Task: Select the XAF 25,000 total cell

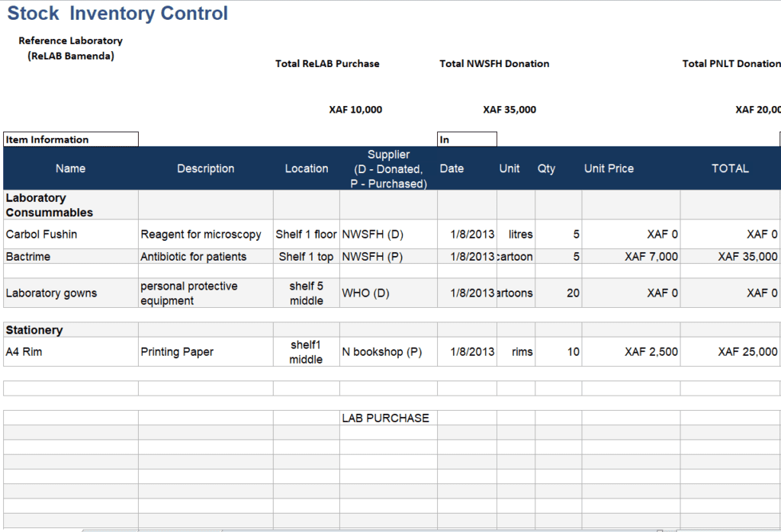Action: click(730, 352)
